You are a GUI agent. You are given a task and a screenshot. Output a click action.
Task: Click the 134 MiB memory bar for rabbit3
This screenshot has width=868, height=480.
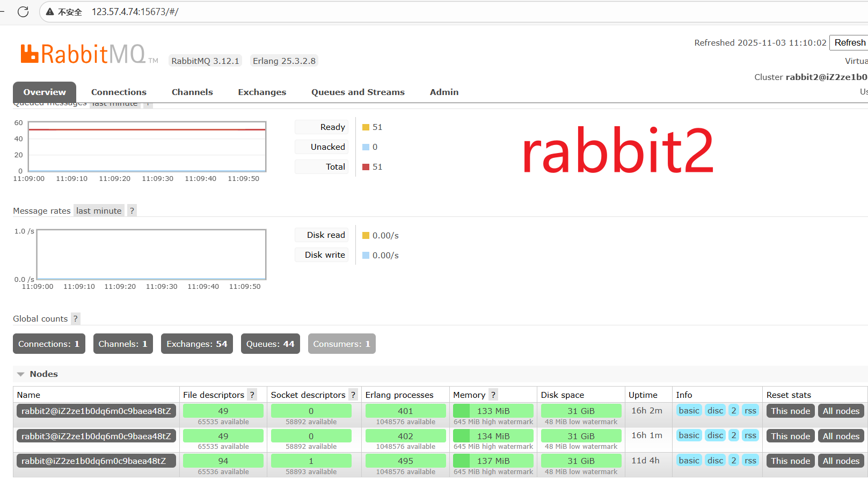tap(493, 436)
